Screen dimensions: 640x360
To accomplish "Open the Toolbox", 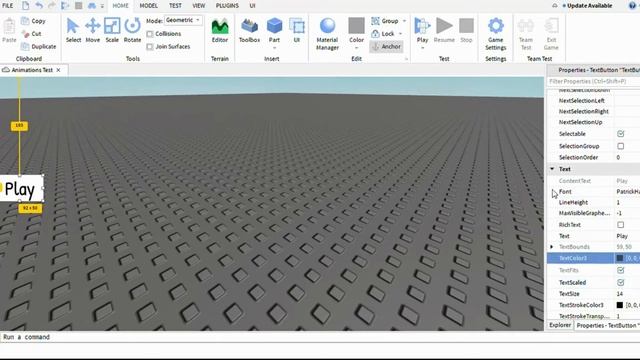I will pos(249,31).
